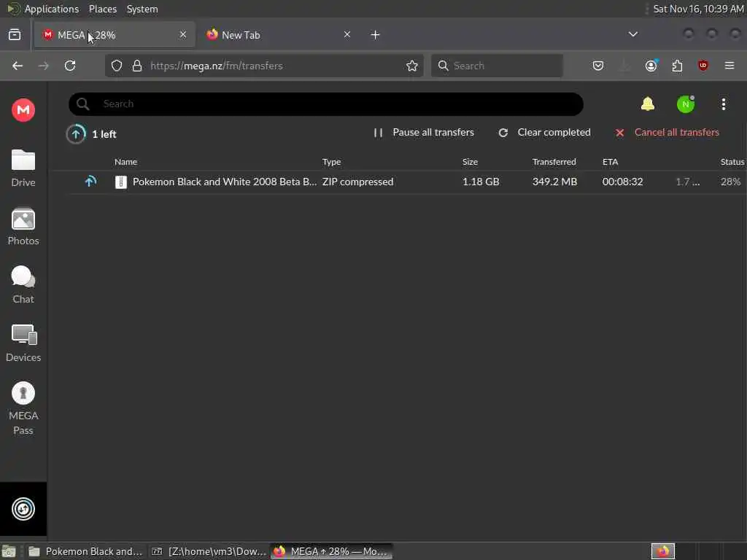Open Drive in the MEGA sidebar

coord(23,168)
